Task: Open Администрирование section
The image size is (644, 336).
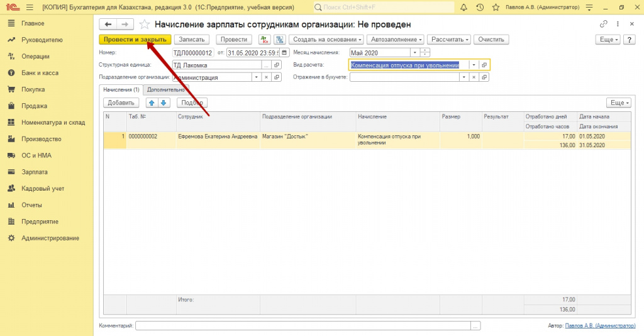Action: pos(50,238)
